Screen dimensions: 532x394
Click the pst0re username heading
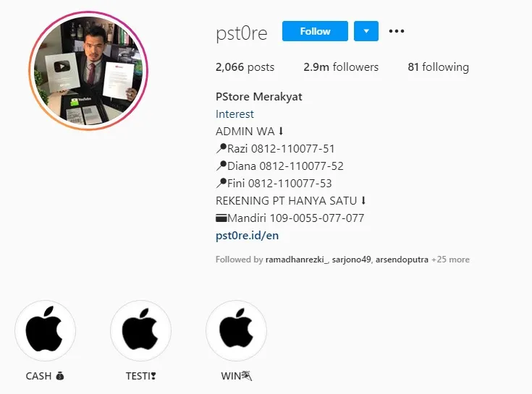[242, 33]
